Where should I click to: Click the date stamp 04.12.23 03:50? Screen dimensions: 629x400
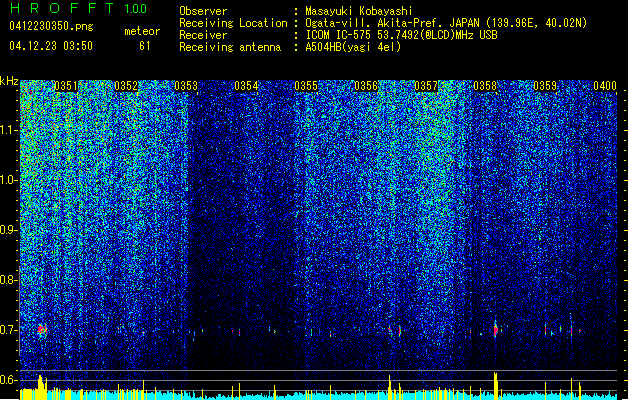51,46
